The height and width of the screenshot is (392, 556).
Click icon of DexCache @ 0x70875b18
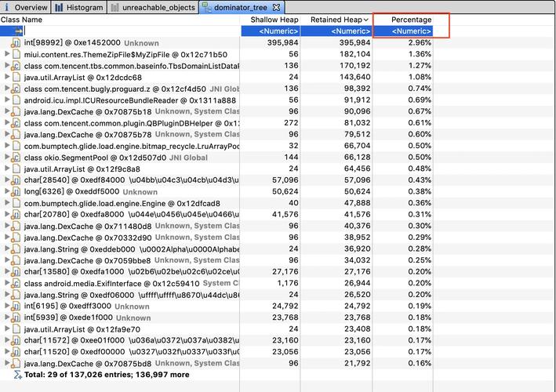point(16,111)
